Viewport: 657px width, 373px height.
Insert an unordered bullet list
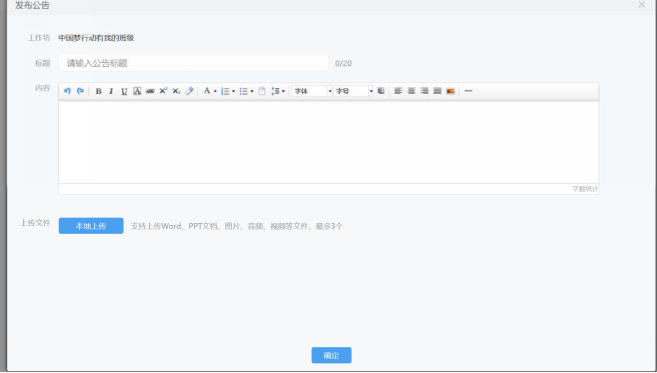pos(243,91)
